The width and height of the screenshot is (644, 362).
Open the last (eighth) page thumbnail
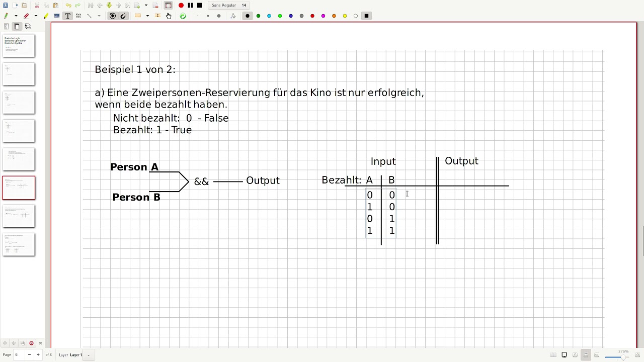[x=19, y=244]
